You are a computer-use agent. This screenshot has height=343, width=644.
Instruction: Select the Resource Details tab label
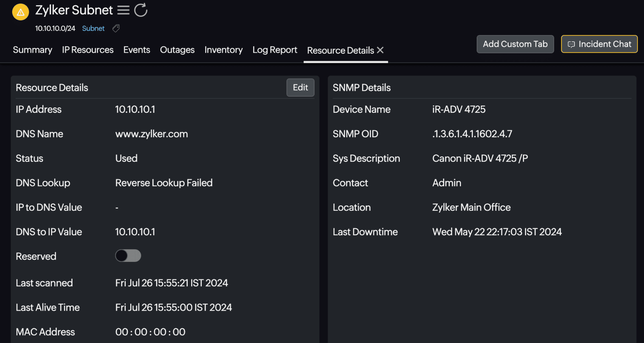(x=340, y=50)
